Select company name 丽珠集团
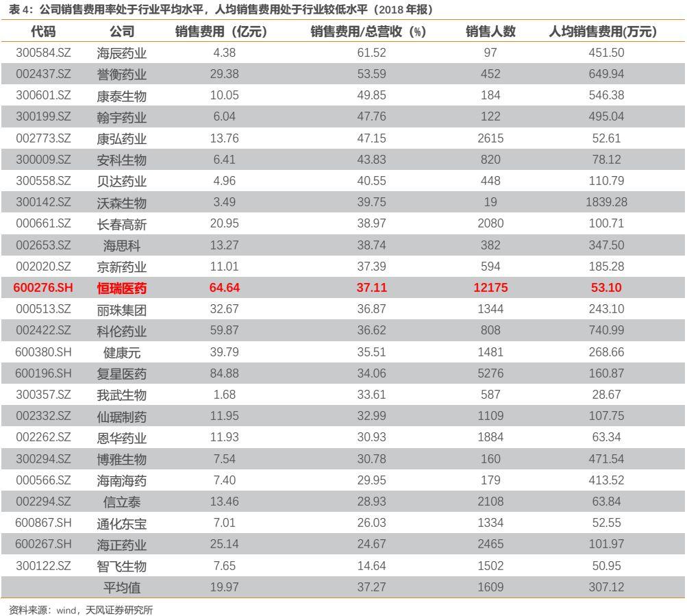This screenshot has width=687, height=616. [122, 310]
